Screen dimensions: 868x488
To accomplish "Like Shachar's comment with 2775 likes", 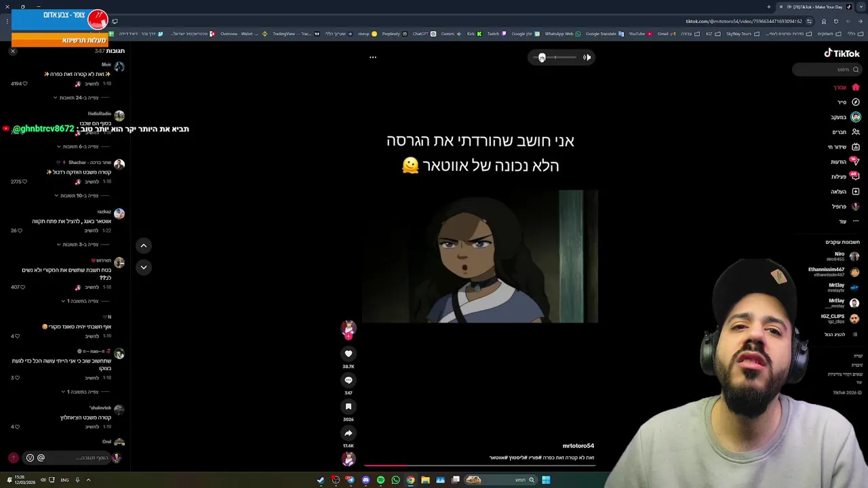I will point(24,182).
